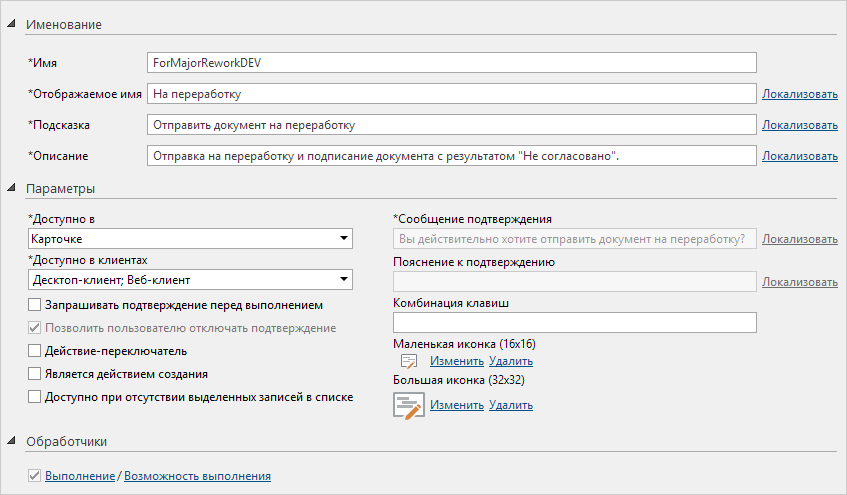The image size is (847, 495).
Task: Open the Выполнение handler link
Action: pos(80,476)
